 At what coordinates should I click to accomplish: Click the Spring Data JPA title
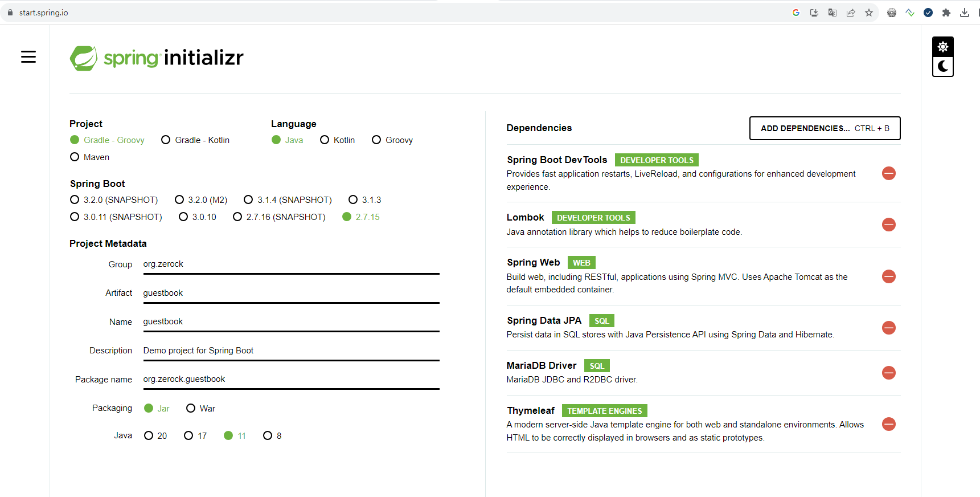[x=544, y=320]
